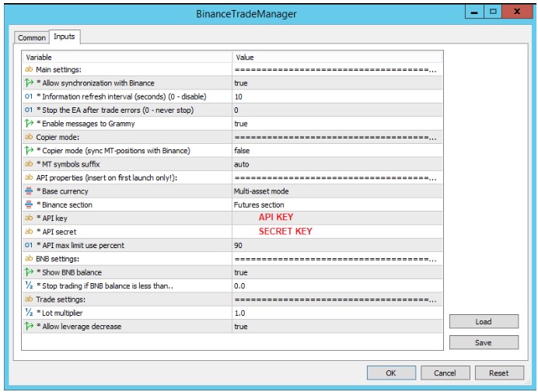This screenshot has height=392, width=538.
Task: Click the string icon beside Copier mode header
Action: coord(29,137)
